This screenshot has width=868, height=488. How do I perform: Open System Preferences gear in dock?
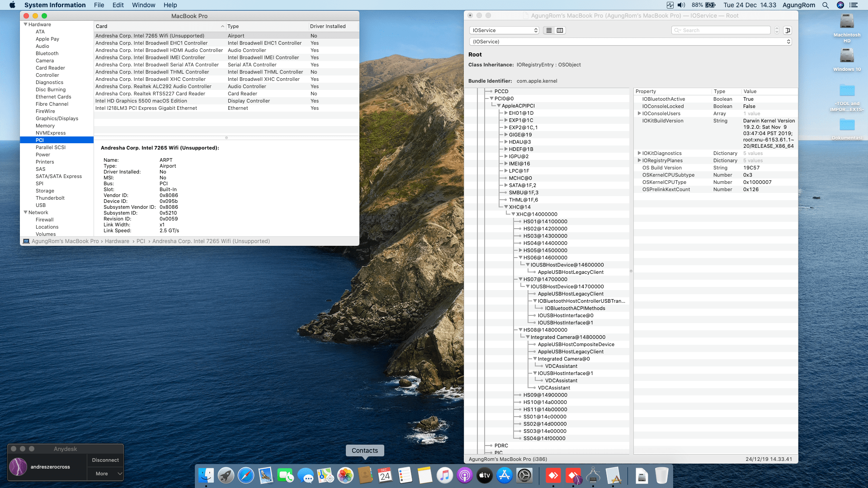(x=524, y=475)
